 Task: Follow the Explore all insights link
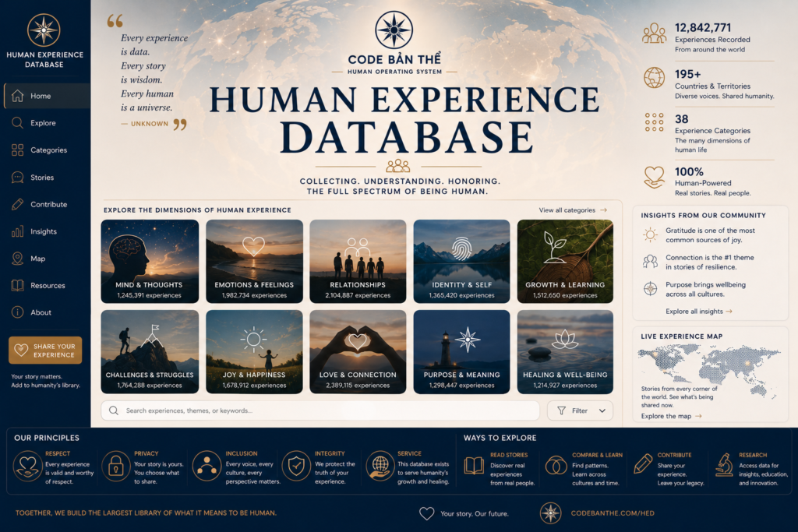pyautogui.click(x=699, y=312)
